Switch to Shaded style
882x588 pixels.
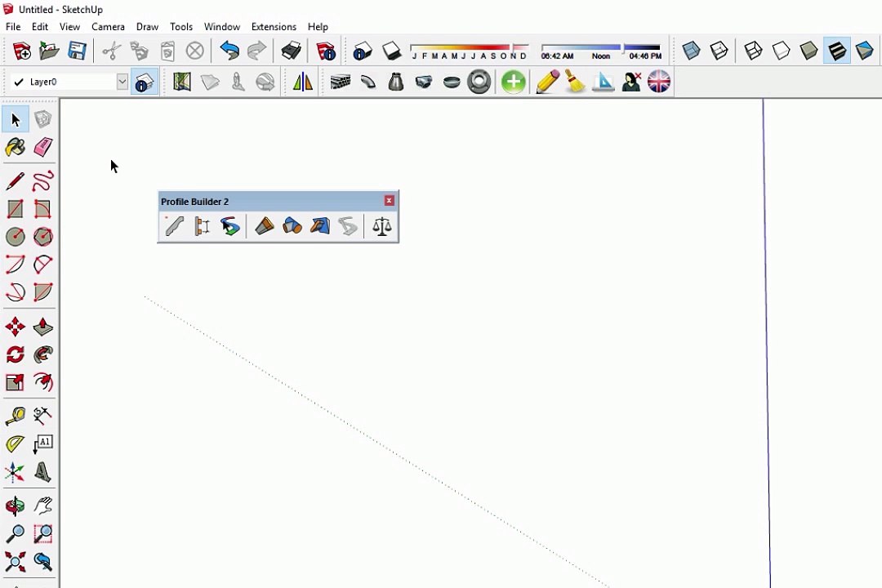[x=808, y=51]
